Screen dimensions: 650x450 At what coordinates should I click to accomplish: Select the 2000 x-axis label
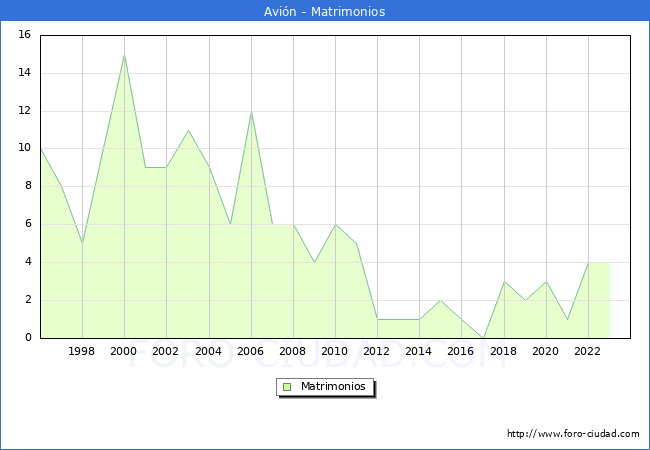click(x=123, y=351)
